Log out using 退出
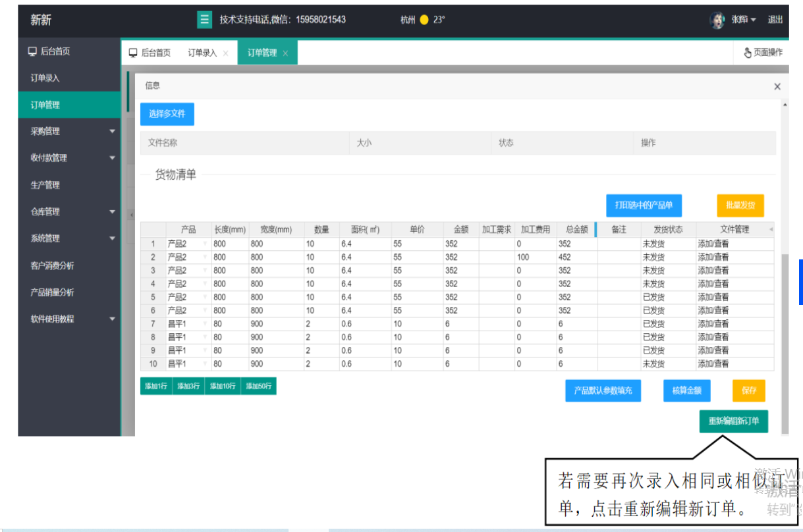Viewport: 803px width, 532px height. pos(775,20)
